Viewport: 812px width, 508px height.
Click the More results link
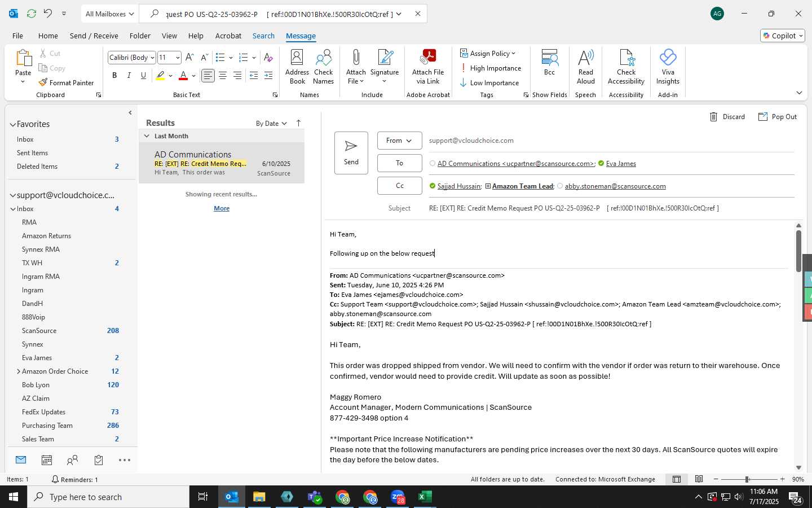click(x=222, y=208)
